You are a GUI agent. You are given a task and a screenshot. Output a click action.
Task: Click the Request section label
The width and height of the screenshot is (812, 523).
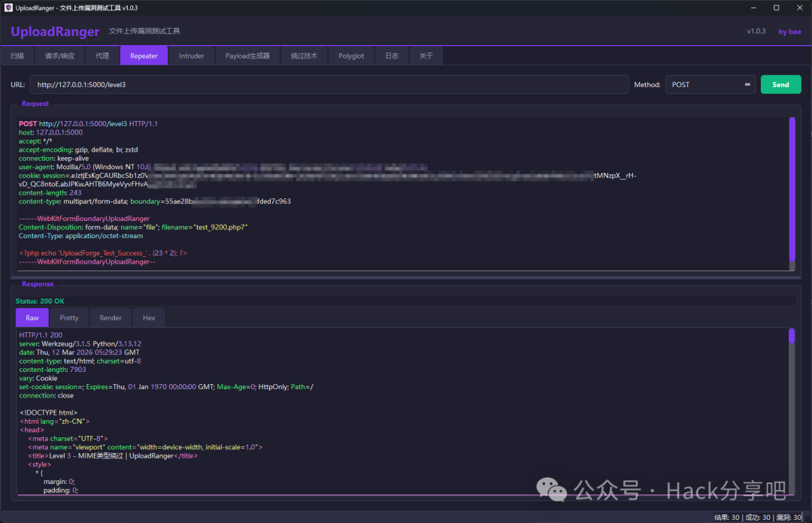point(35,104)
